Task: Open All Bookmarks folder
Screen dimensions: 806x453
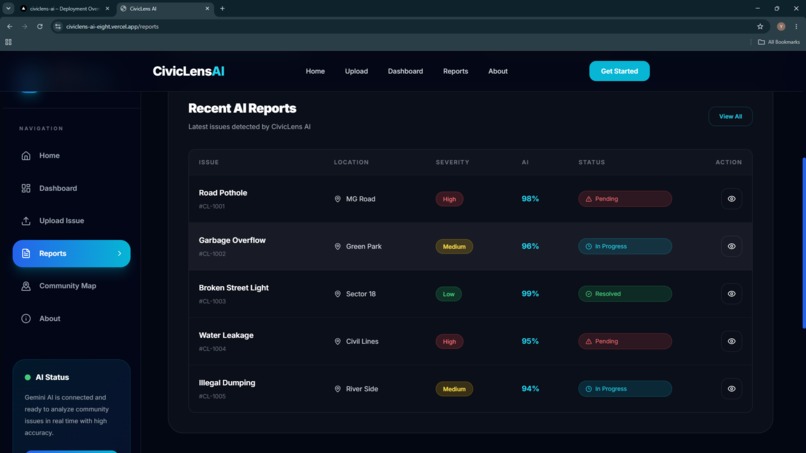Action: pyautogui.click(x=779, y=42)
